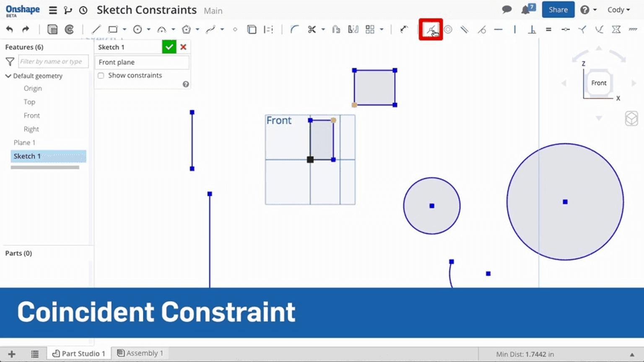The image size is (644, 362).
Task: Apply the Concentric constraint
Action: (x=448, y=29)
